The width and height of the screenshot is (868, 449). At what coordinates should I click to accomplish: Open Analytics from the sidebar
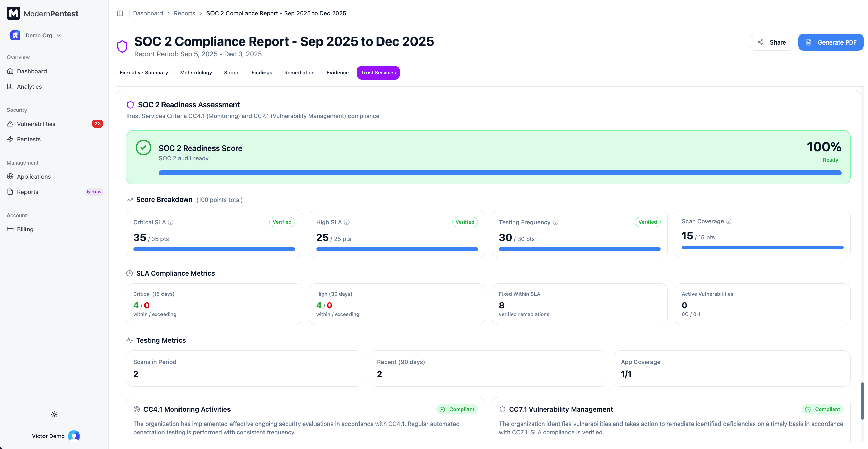pyautogui.click(x=29, y=87)
